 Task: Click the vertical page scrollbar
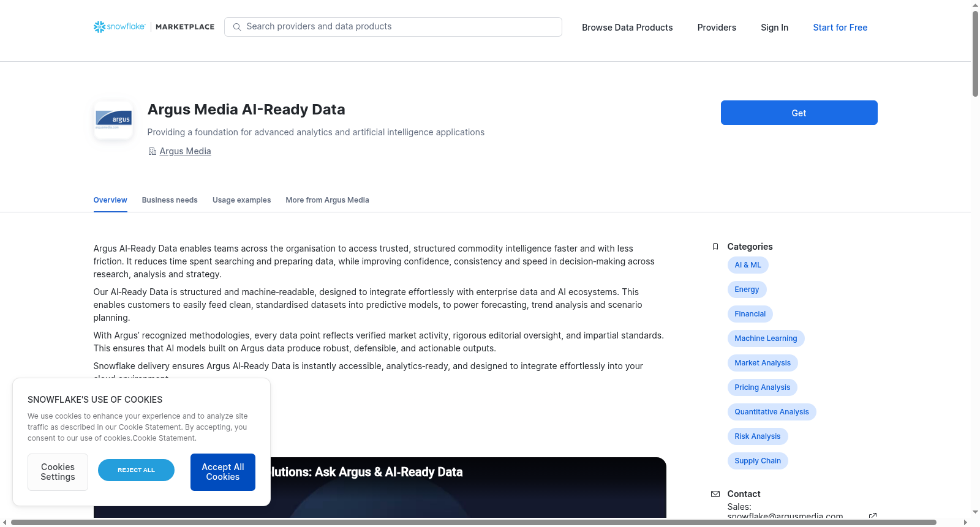(x=975, y=54)
